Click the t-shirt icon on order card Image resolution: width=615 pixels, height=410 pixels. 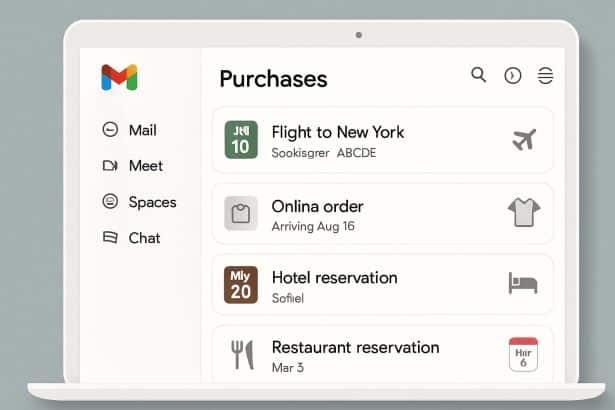tap(523, 212)
